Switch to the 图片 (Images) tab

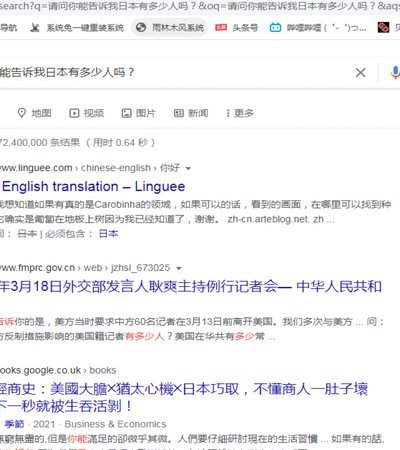click(138, 113)
